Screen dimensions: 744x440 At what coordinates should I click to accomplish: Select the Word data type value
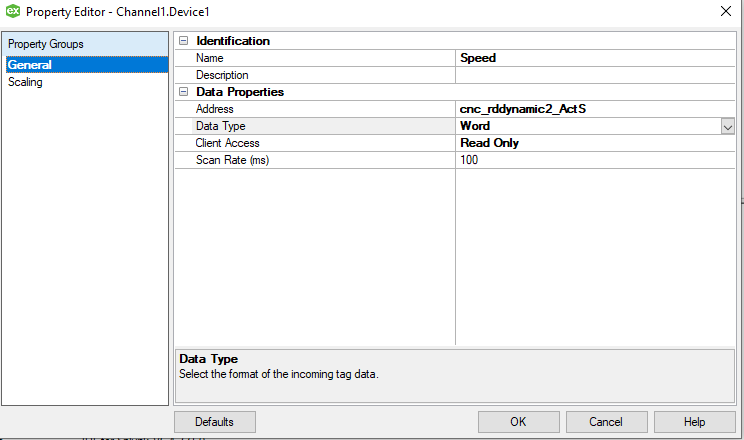588,126
